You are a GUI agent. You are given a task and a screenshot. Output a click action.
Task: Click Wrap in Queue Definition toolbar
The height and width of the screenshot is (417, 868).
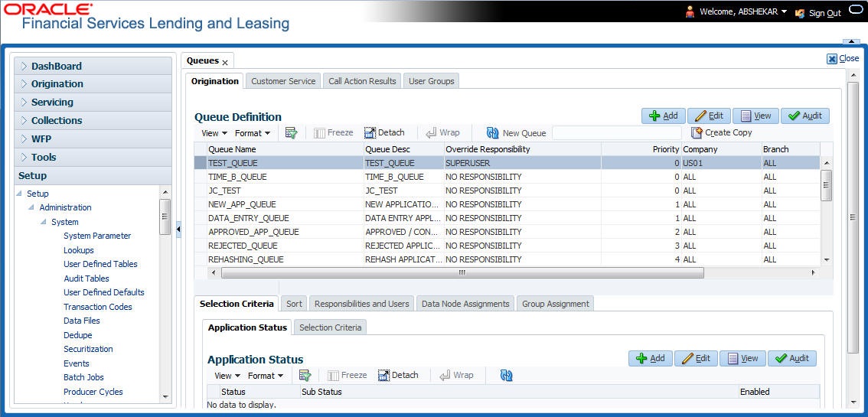442,132
